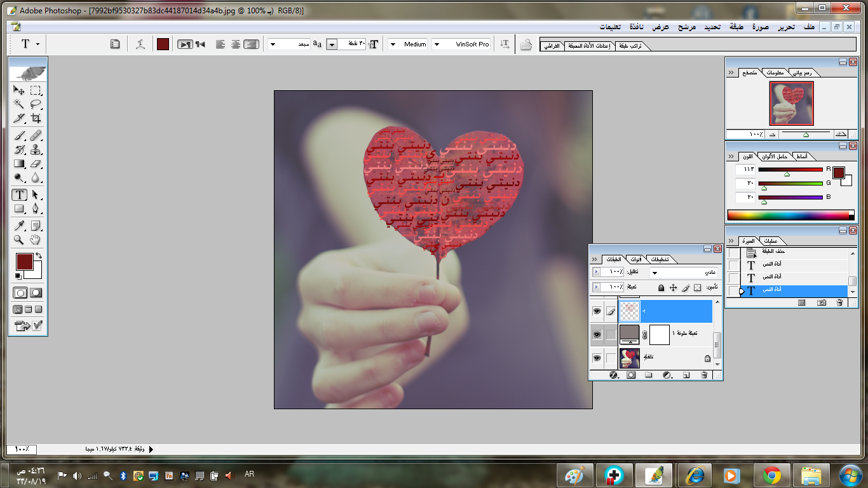
Task: Toggle visibility of the color fill layer
Action: [597, 334]
